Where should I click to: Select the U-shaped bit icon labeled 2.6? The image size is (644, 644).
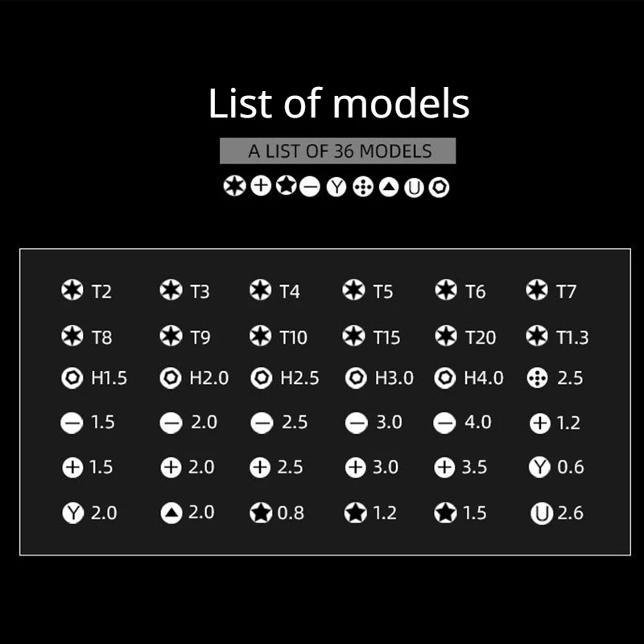tap(541, 513)
